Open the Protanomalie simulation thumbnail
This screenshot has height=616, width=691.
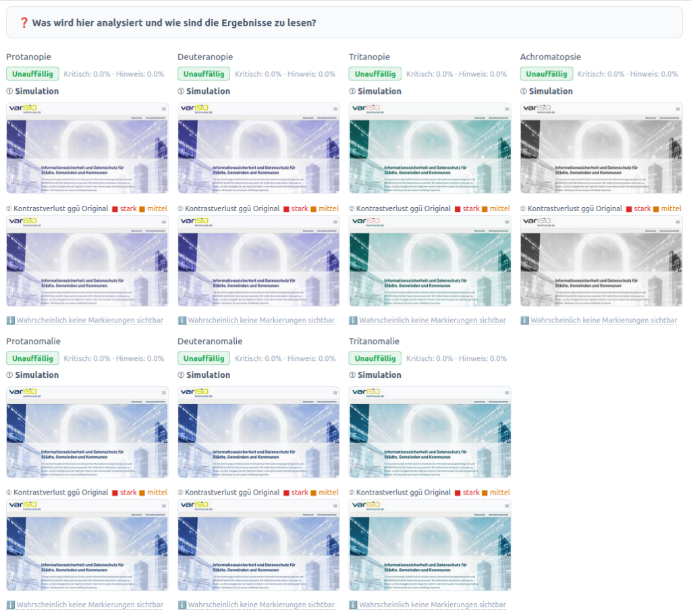(x=87, y=432)
